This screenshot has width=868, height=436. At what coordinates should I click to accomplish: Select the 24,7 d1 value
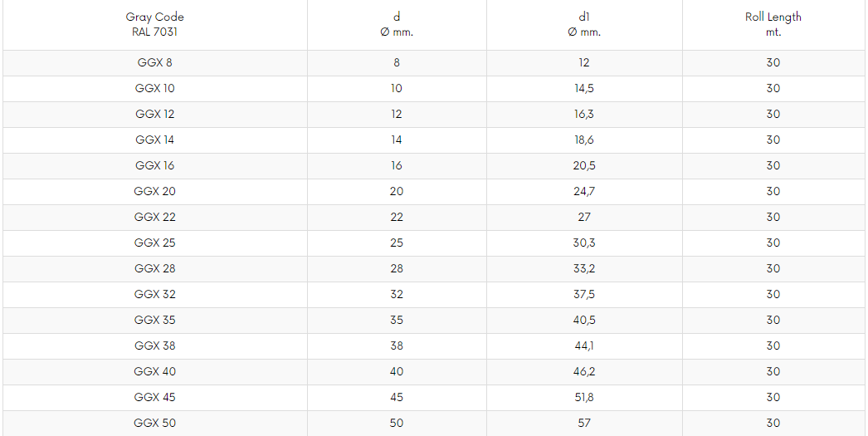[x=584, y=192]
